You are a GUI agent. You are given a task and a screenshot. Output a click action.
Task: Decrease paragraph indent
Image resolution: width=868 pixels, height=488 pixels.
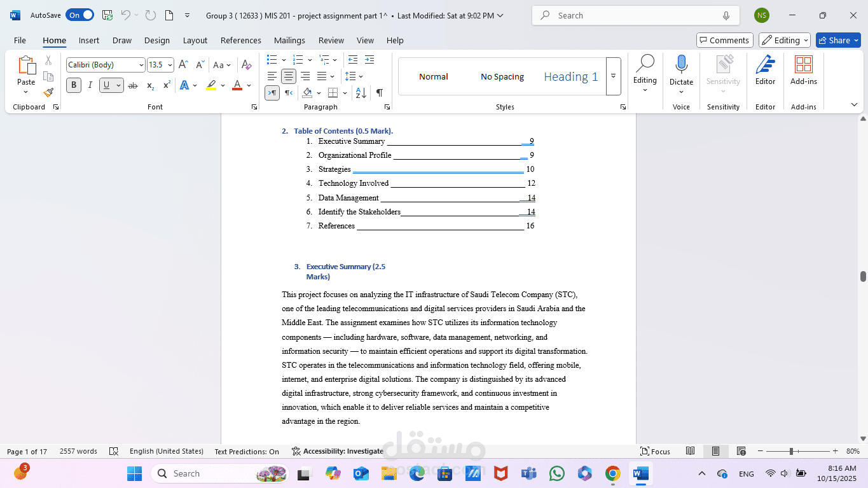353,60
